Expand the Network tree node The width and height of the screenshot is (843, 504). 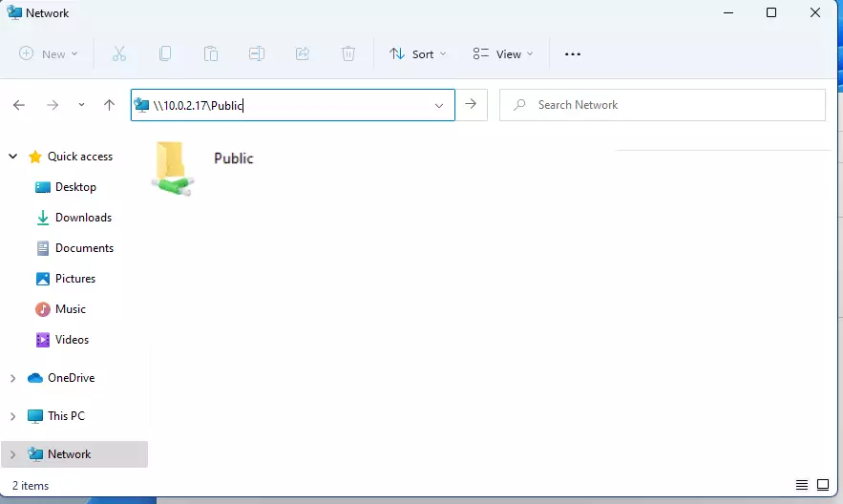pyautogui.click(x=13, y=454)
